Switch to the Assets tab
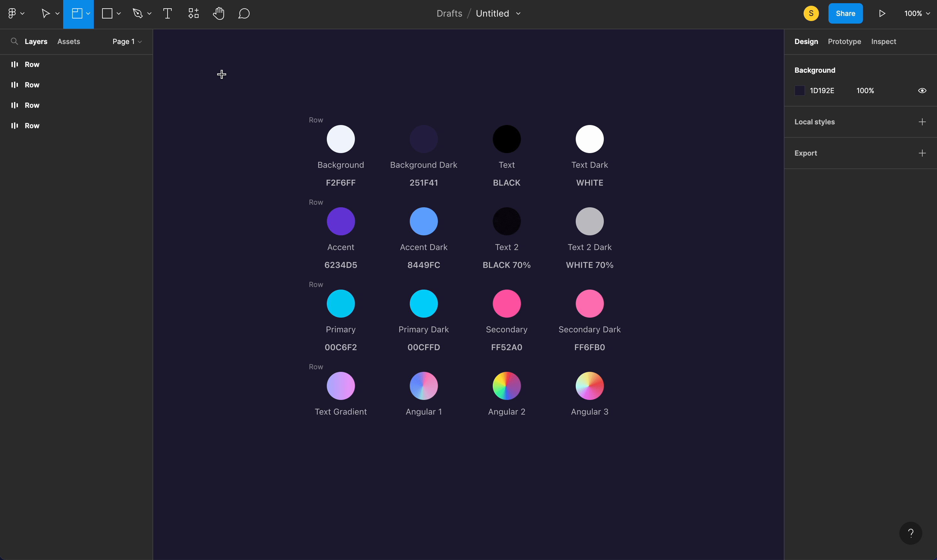The width and height of the screenshot is (937, 560). [x=68, y=41]
